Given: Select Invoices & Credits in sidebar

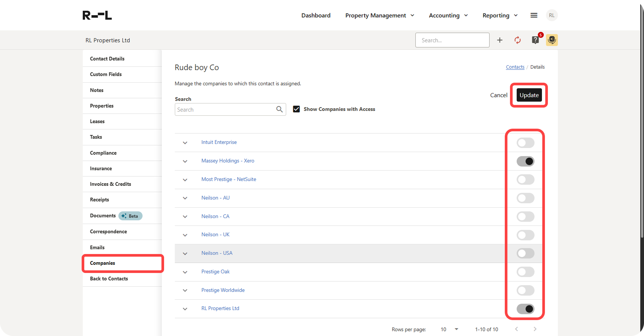Looking at the screenshot, I should pos(110,184).
